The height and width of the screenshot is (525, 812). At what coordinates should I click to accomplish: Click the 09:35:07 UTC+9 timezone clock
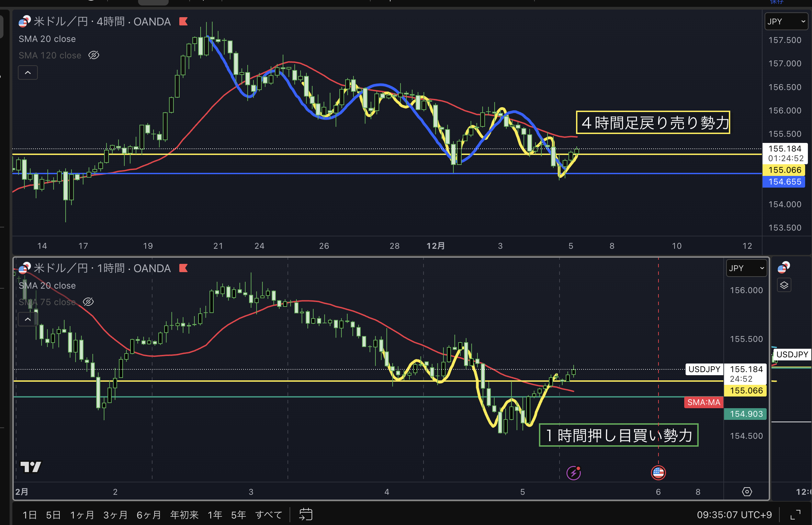click(x=734, y=515)
